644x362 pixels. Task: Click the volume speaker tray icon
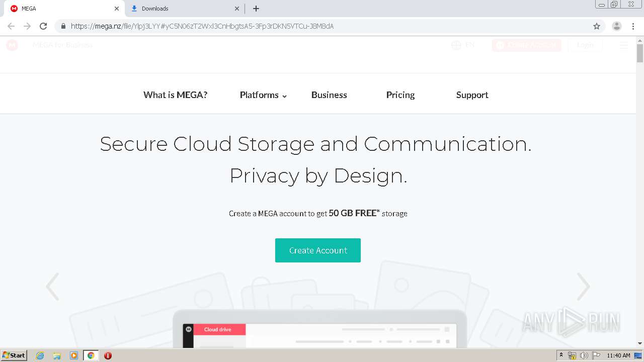click(584, 355)
